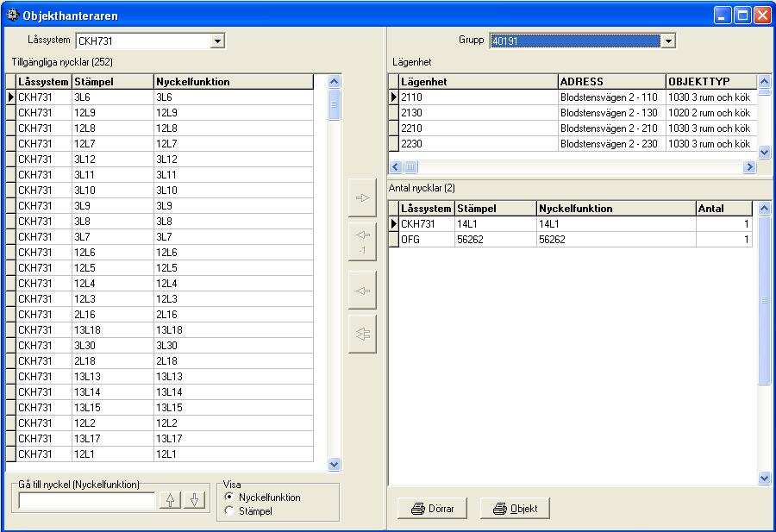Click the scrollbar thumb of available keys list

tap(334, 104)
